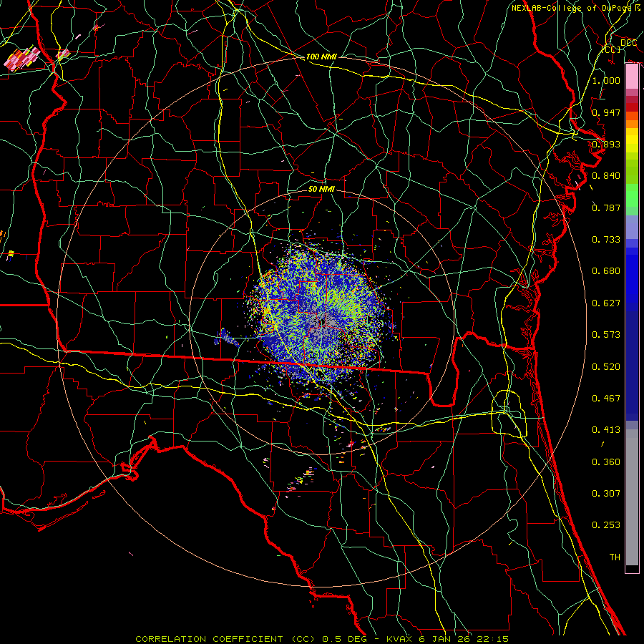644x644 pixels.
Task: Click the 0.573 legend value
Action: (606, 335)
